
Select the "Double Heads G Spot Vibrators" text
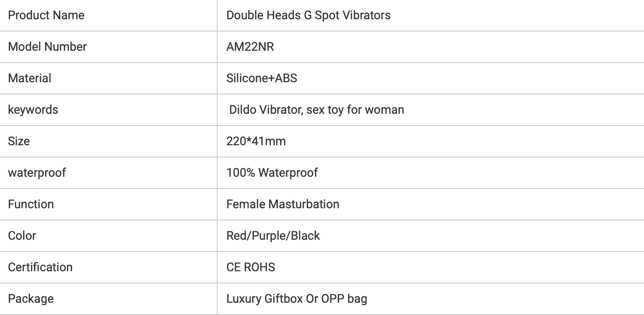point(308,15)
